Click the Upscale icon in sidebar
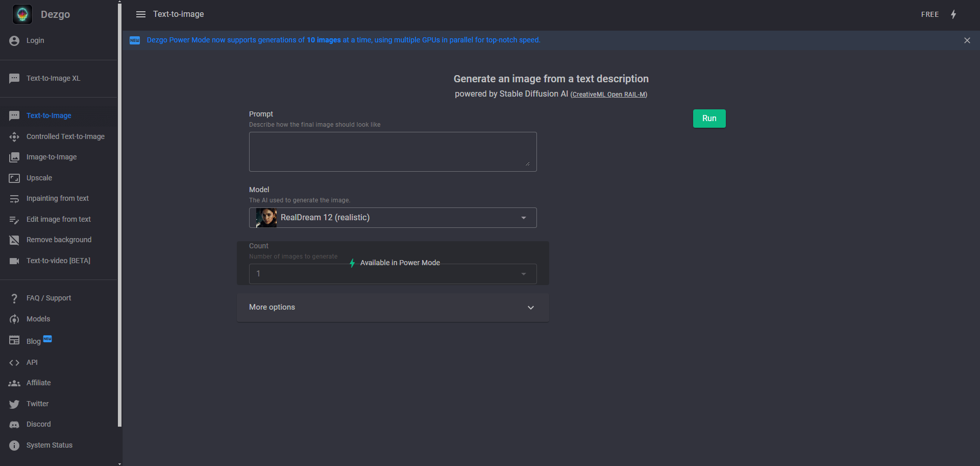Viewport: 980px width, 466px height. click(x=14, y=178)
